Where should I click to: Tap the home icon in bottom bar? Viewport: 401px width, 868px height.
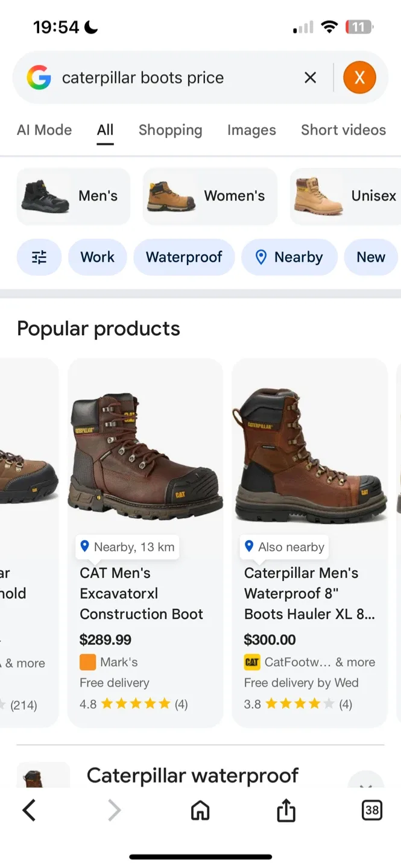(x=200, y=810)
